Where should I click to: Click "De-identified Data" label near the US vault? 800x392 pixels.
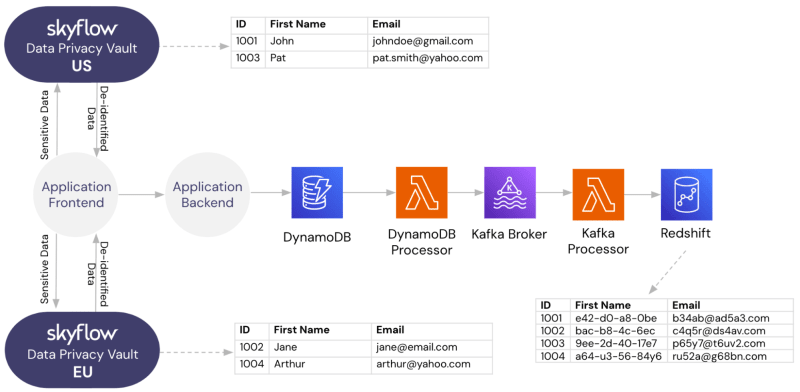(97, 118)
